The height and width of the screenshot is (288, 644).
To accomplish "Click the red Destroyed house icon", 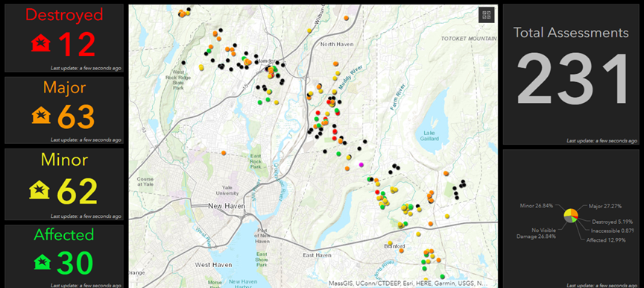I will click(41, 43).
